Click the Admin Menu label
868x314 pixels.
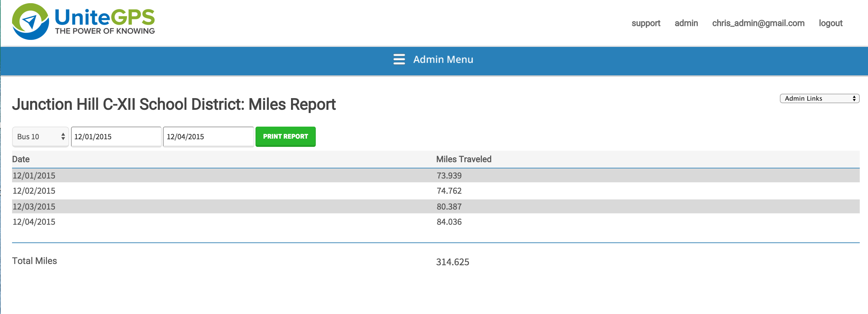pos(443,60)
